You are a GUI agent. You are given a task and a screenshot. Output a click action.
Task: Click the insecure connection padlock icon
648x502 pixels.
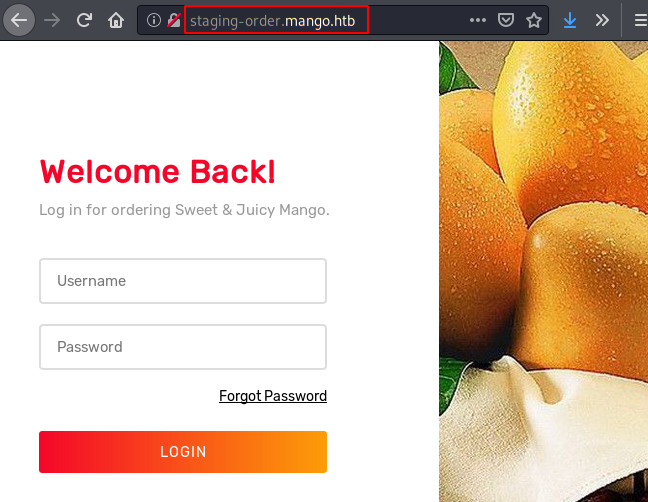pos(174,20)
